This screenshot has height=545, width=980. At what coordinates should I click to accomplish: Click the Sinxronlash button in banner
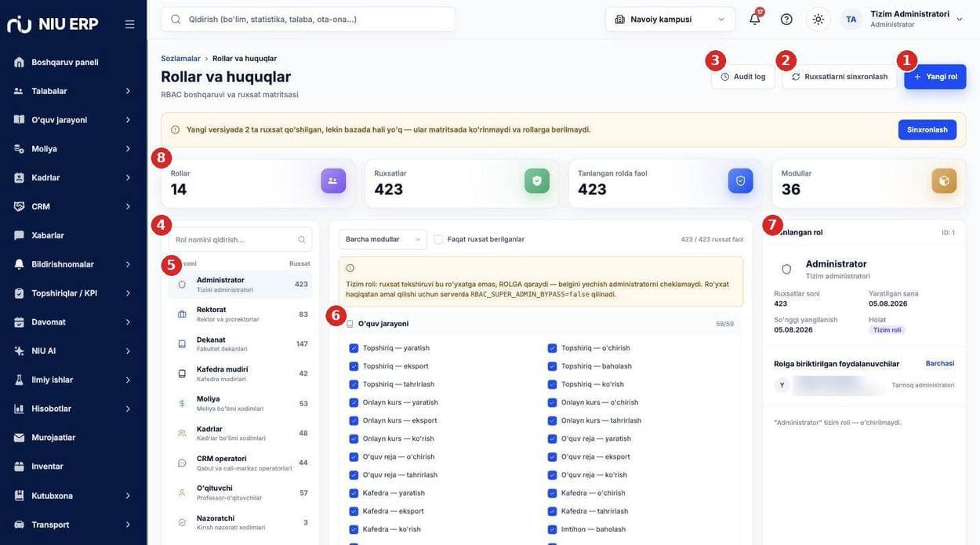tap(927, 129)
